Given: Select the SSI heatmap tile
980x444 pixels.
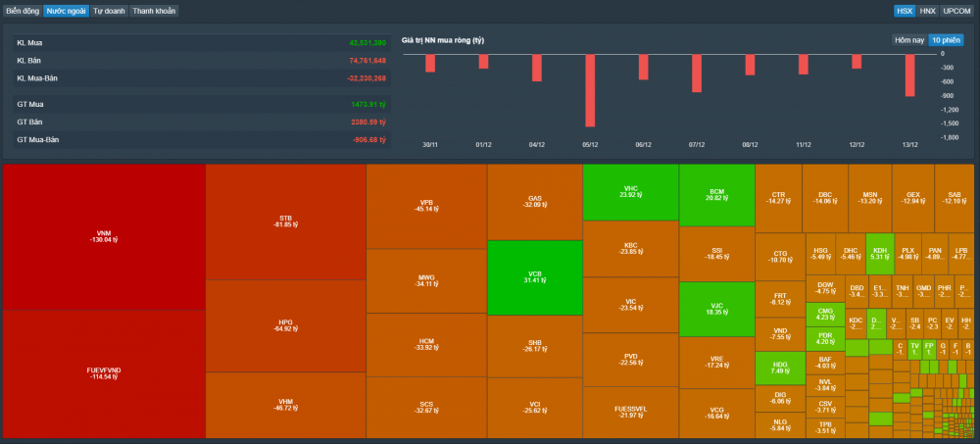Looking at the screenshot, I should click(717, 254).
